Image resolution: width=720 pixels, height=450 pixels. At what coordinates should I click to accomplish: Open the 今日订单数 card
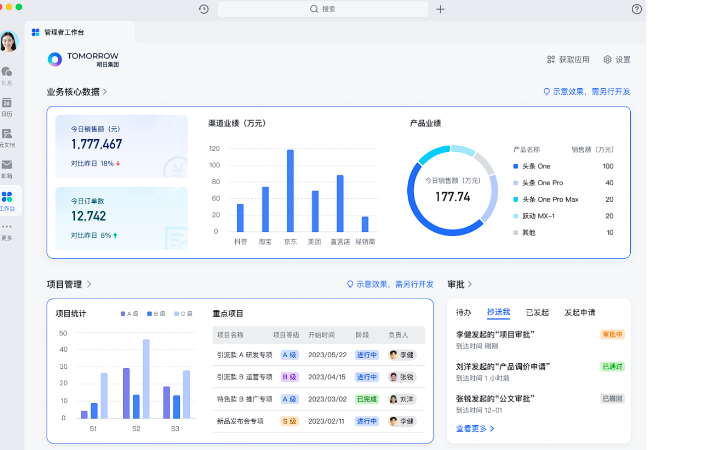122,219
